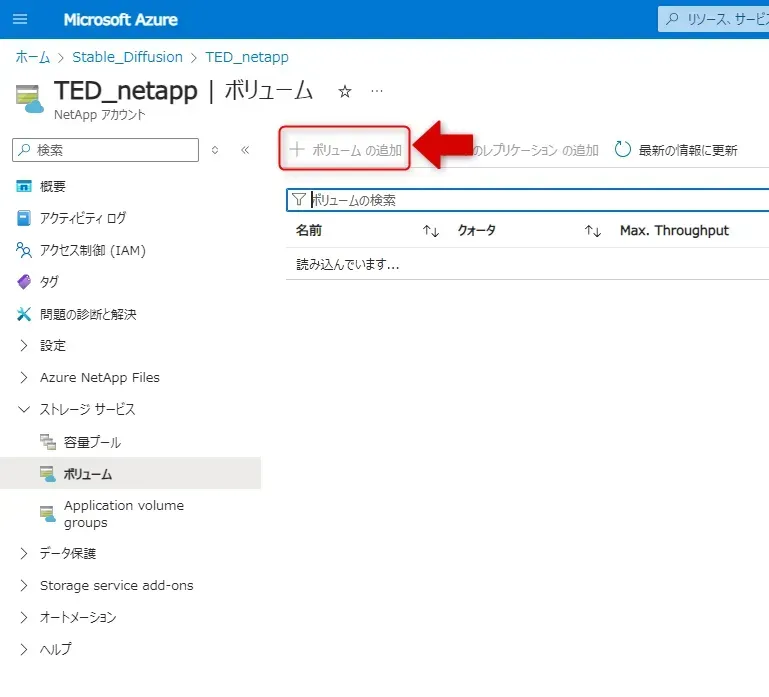Sort by クォータ column arrows
The width and height of the screenshot is (769, 697).
[x=593, y=231]
